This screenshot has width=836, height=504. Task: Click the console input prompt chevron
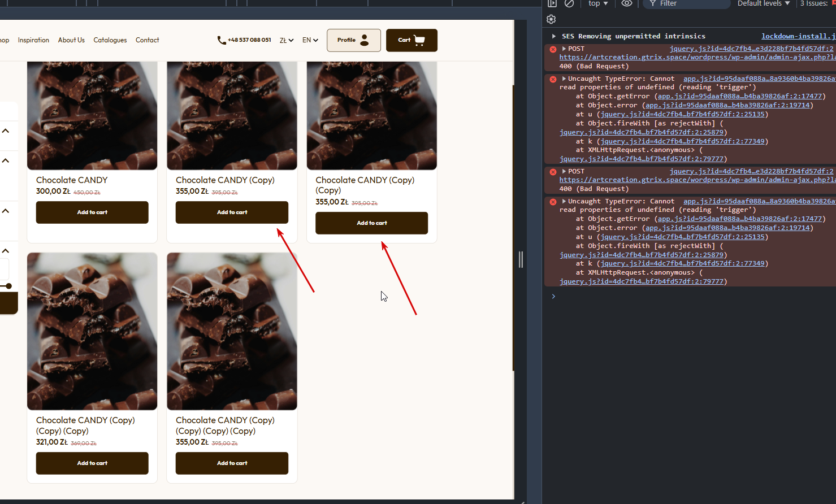pyautogui.click(x=553, y=296)
